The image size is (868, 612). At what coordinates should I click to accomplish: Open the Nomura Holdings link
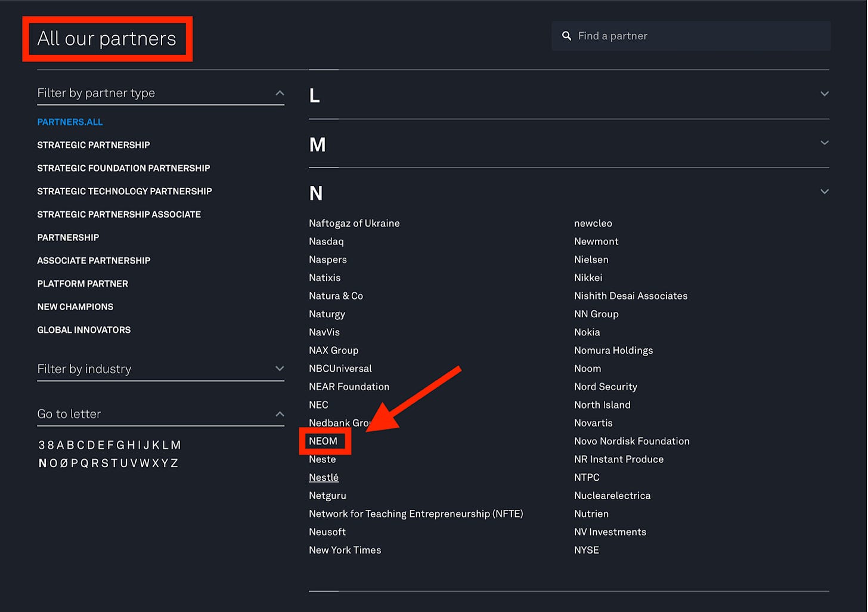(613, 351)
